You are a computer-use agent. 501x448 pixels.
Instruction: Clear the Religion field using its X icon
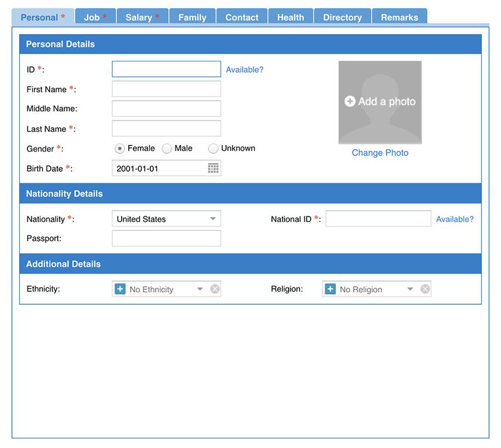point(425,289)
